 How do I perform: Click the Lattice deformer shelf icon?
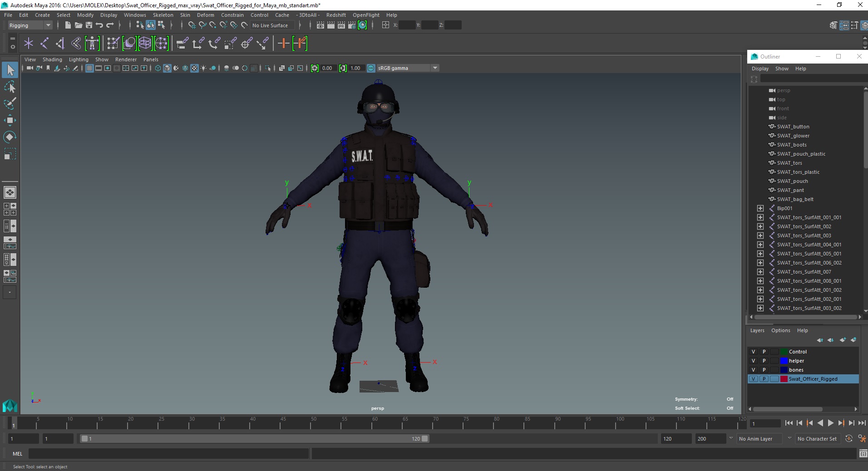coord(145,43)
